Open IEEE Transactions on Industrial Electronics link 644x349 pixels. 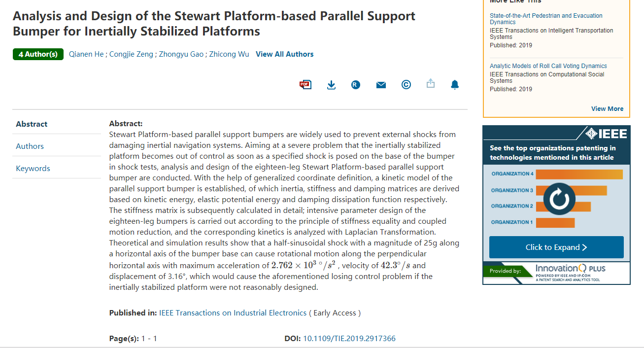(233, 313)
